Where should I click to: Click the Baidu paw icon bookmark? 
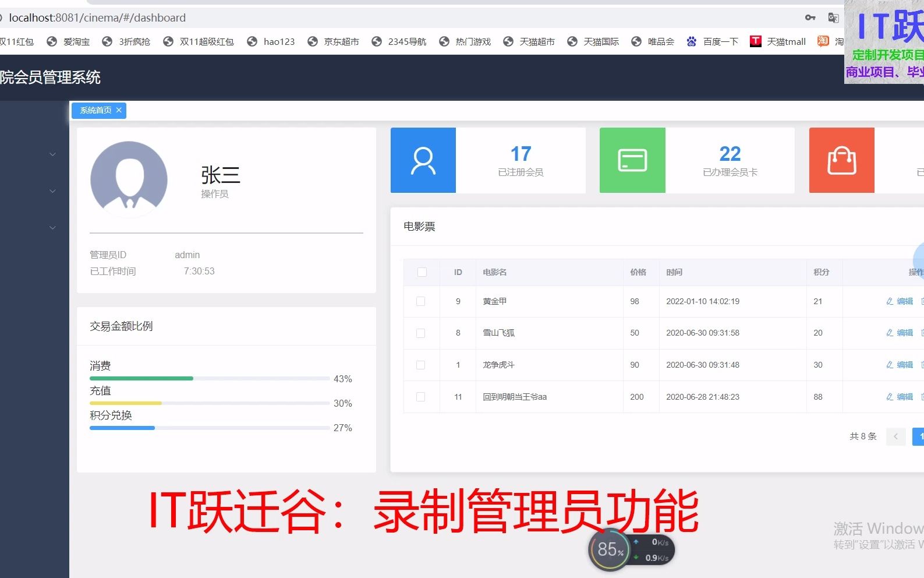pos(692,41)
